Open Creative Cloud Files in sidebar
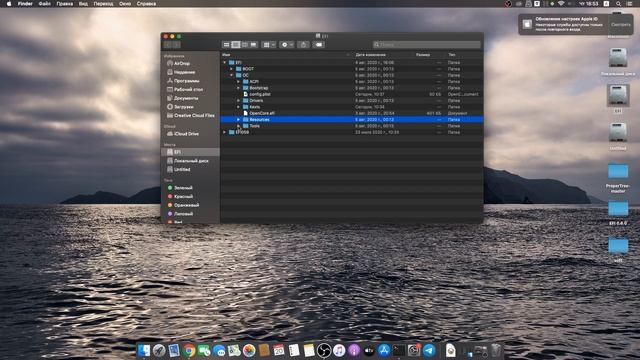This screenshot has width=640, height=360. [x=190, y=116]
